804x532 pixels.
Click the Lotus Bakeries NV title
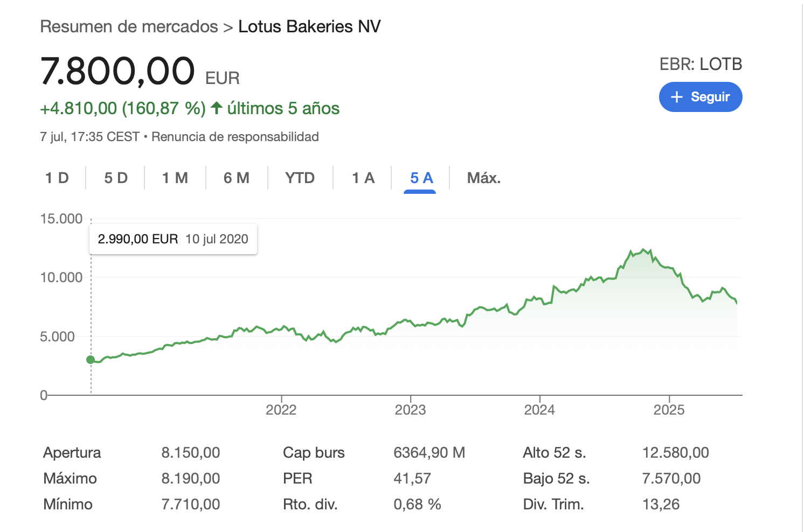tap(309, 26)
